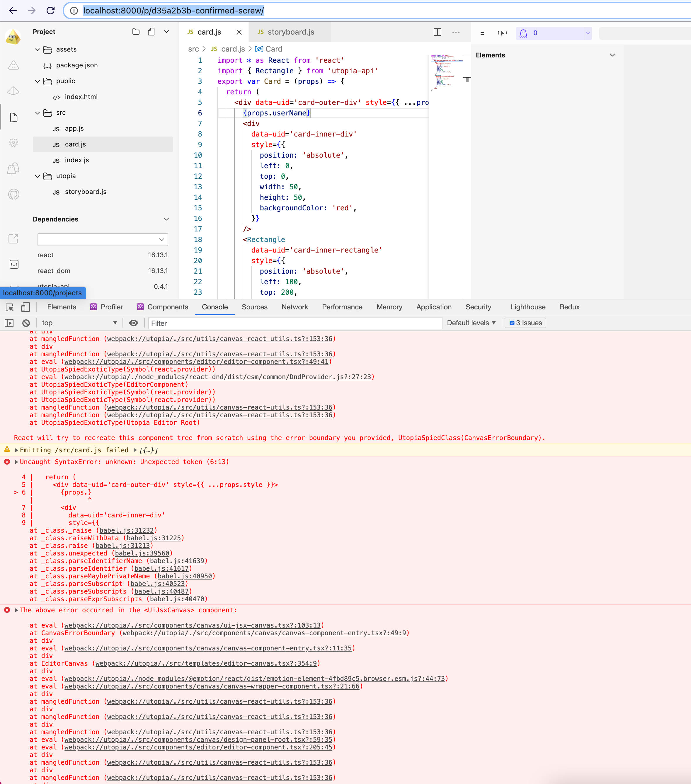The image size is (691, 784).
Task: Switch to the storyboard.js tab
Action: [x=290, y=32]
